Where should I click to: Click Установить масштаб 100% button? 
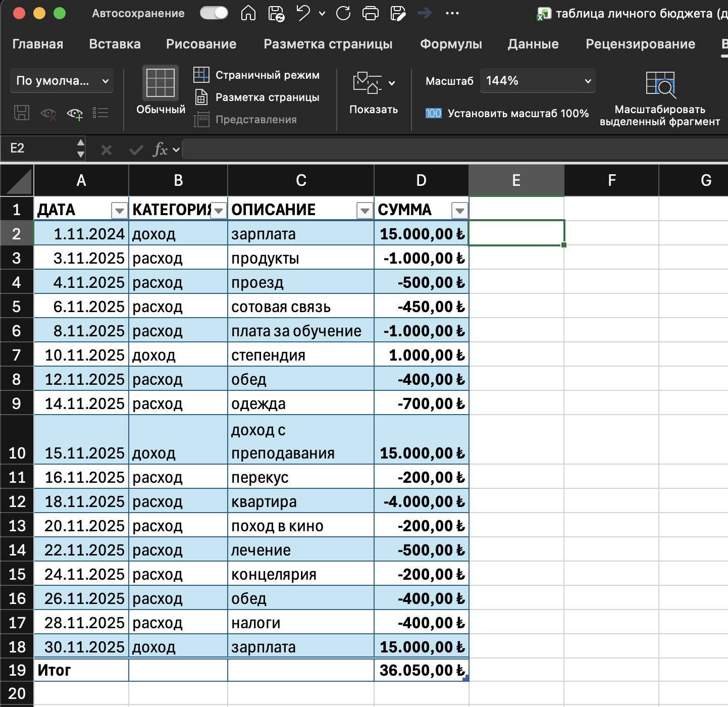(507, 113)
